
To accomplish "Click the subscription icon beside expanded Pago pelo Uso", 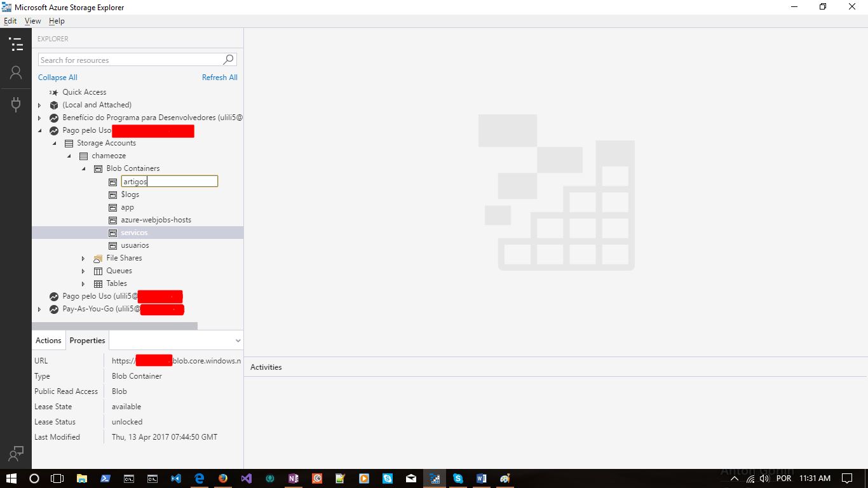I will 54,130.
